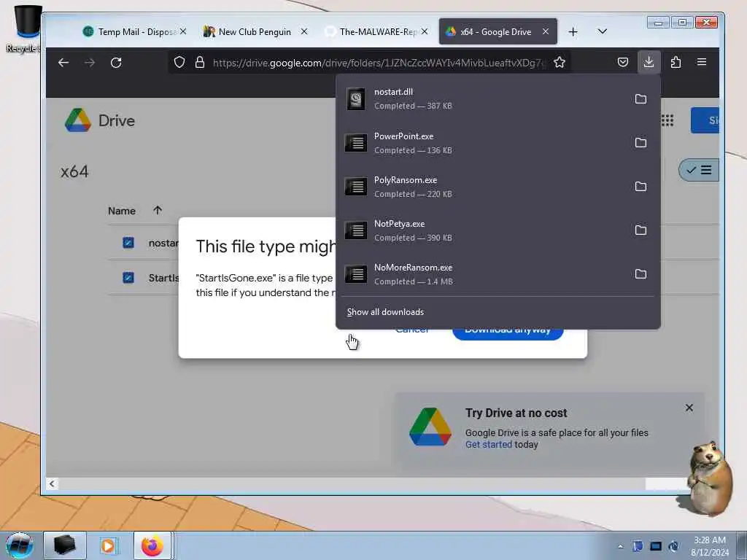Click Show all downloads
This screenshot has width=747, height=560.
point(385,312)
